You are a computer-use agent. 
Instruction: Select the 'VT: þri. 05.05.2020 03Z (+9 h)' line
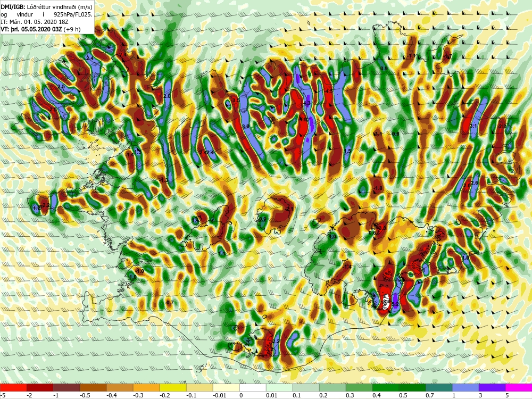click(41, 29)
